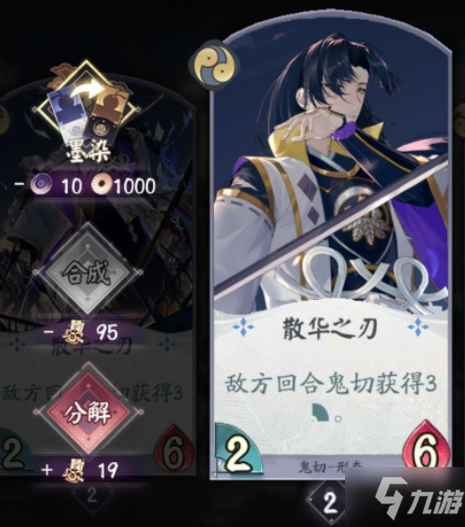Click the red 分解 disenchant button
The image size is (465, 527).
tap(88, 411)
